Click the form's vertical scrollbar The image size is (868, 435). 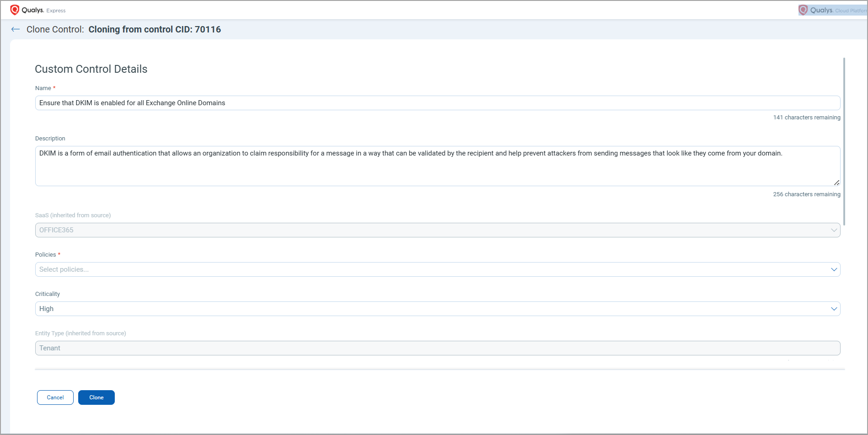tap(844, 141)
